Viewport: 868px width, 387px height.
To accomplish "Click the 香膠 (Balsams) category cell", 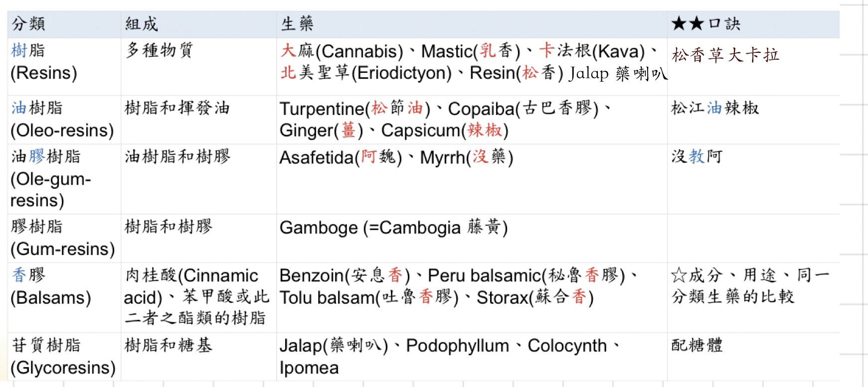I will click(x=50, y=286).
